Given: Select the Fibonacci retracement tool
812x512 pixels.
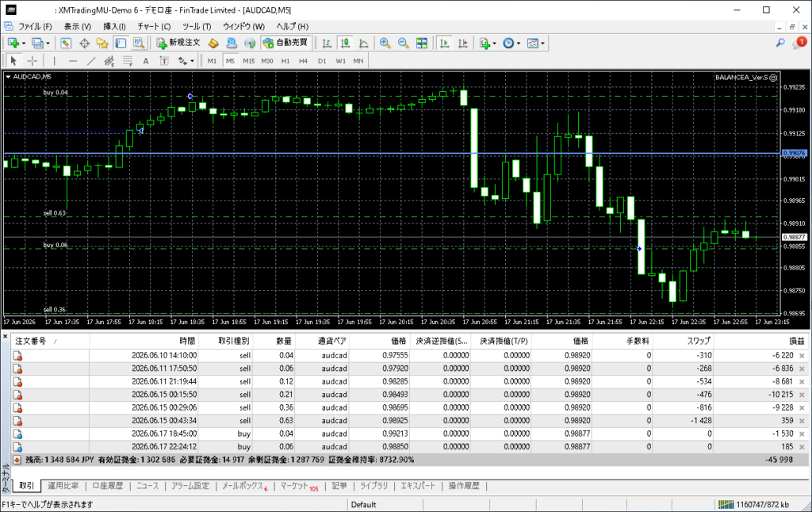Looking at the screenshot, I should [x=128, y=60].
